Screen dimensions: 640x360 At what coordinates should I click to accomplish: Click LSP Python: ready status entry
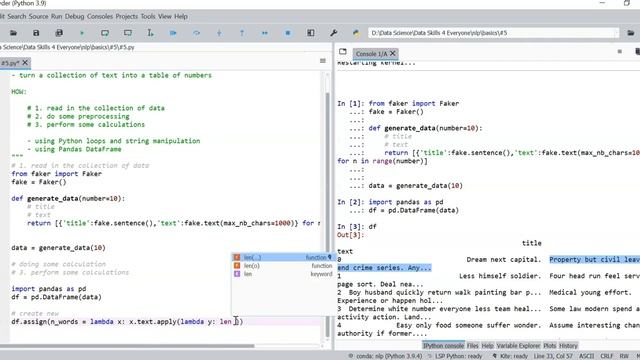pos(455,356)
